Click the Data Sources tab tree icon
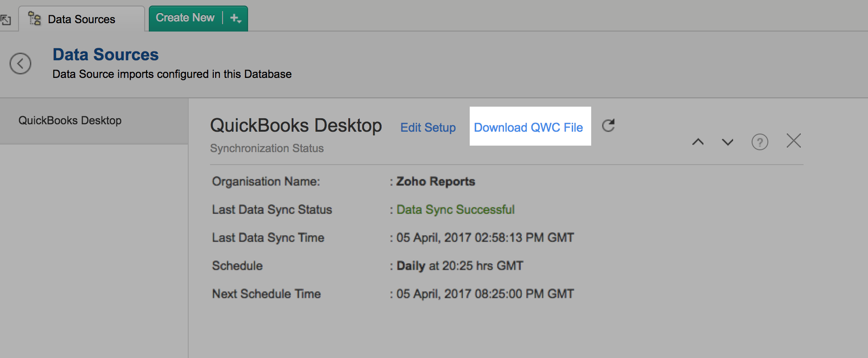 coord(35,19)
